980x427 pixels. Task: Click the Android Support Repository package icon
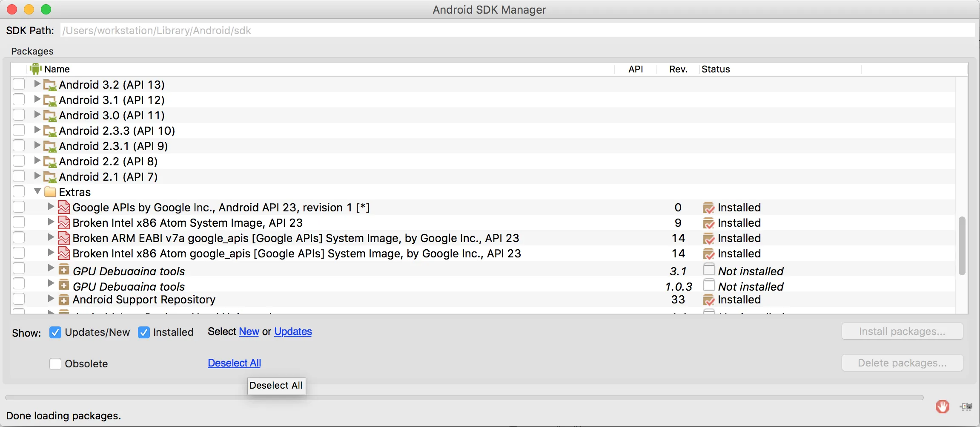(x=64, y=300)
